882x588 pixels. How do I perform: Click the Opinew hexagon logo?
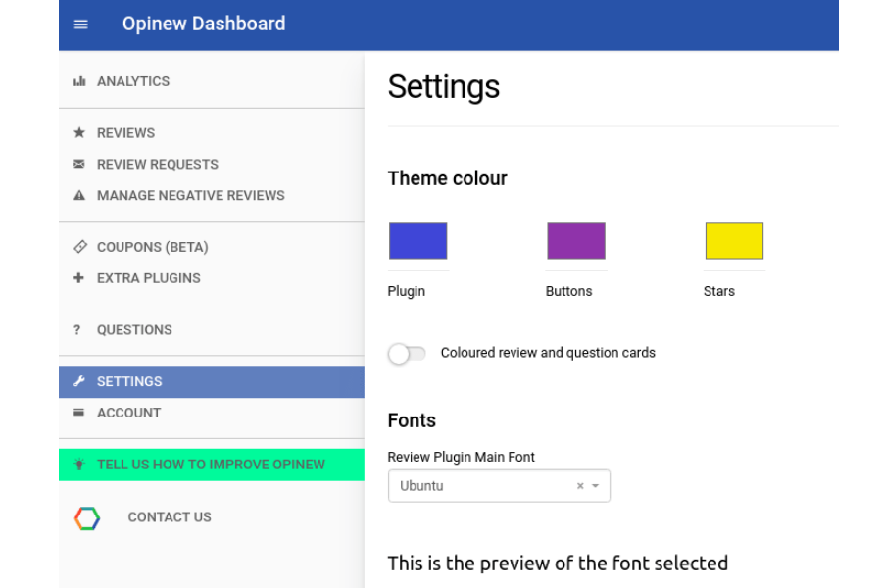click(87, 518)
